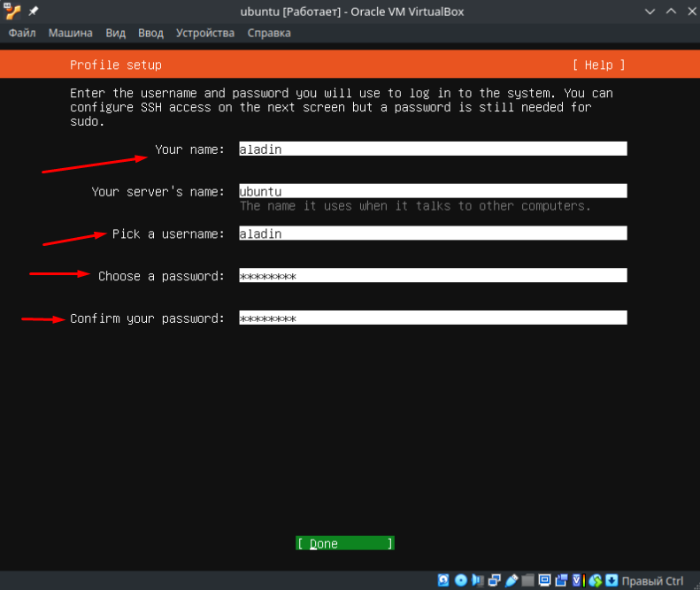The image size is (700, 590).
Task: Click the Profile setup header title
Action: click(116, 65)
